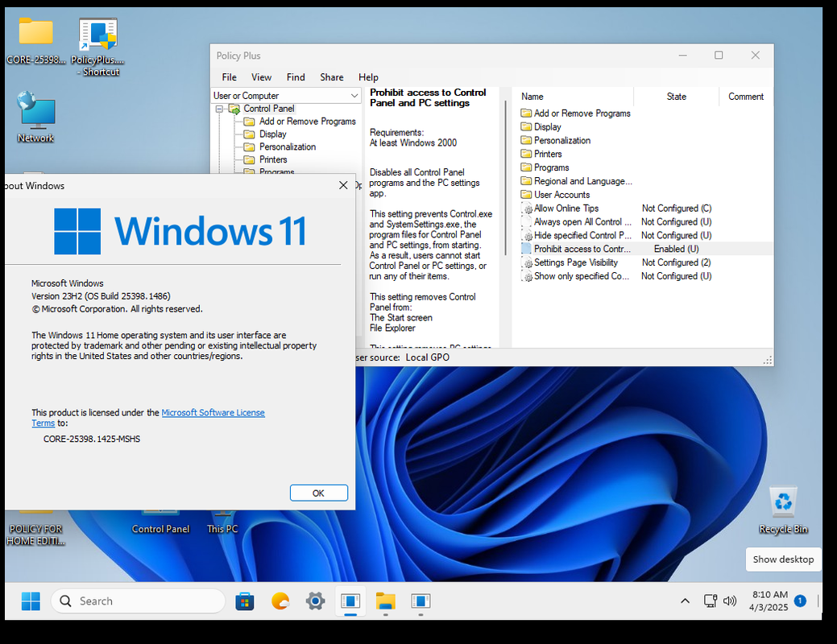Viewport: 837px width, 644px height.
Task: Click the volume speaker tray icon
Action: point(729,601)
